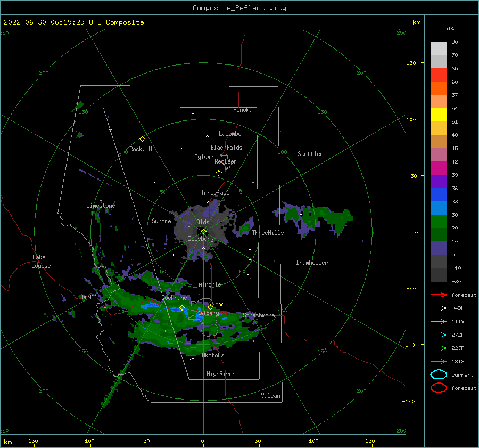
Task: Click the Airdrie town label
Action: click(x=210, y=284)
